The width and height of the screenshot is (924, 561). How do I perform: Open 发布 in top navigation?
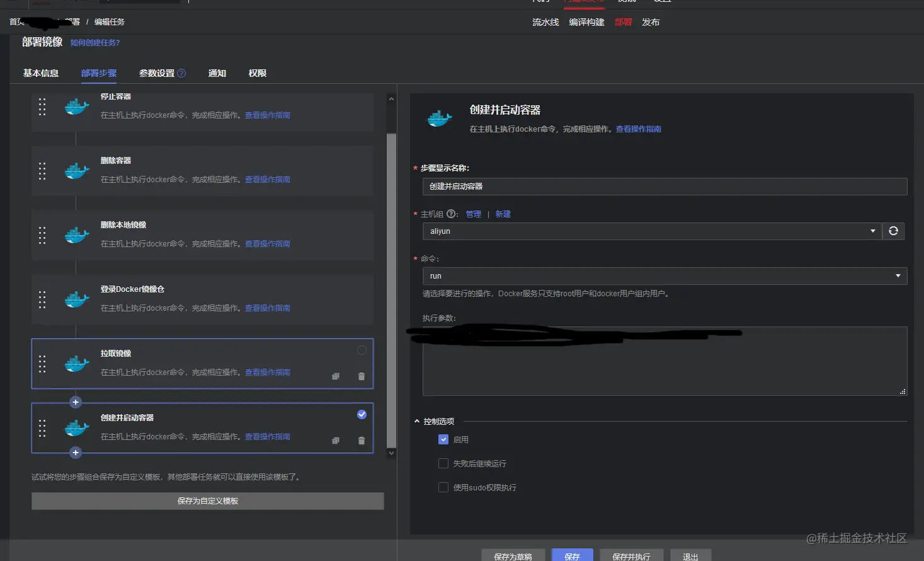[x=651, y=22]
